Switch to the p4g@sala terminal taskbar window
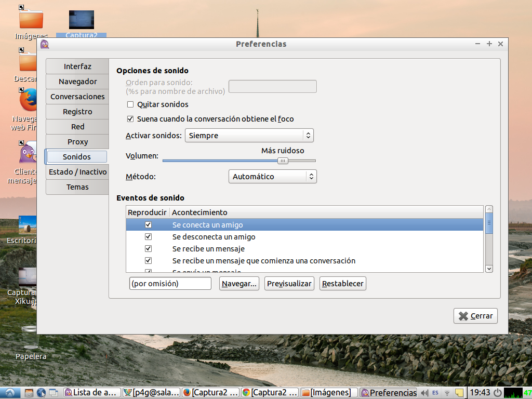This screenshot has height=399, width=532. [x=151, y=393]
